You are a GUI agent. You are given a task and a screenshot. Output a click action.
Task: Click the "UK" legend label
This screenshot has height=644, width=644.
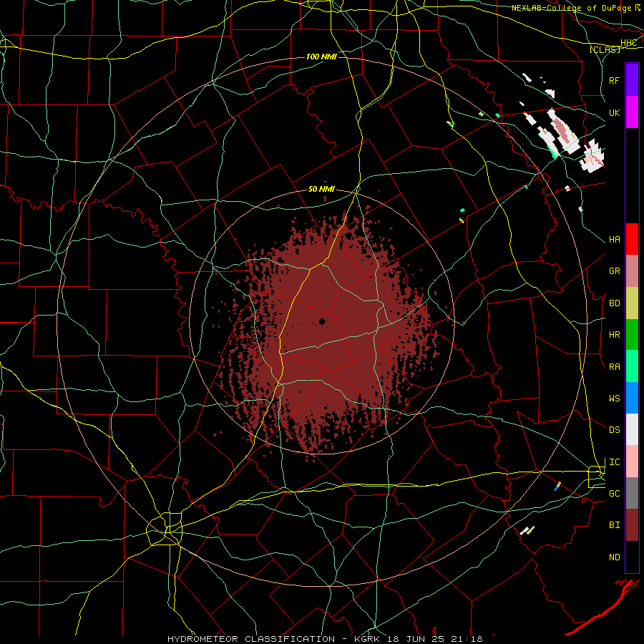coord(614,112)
